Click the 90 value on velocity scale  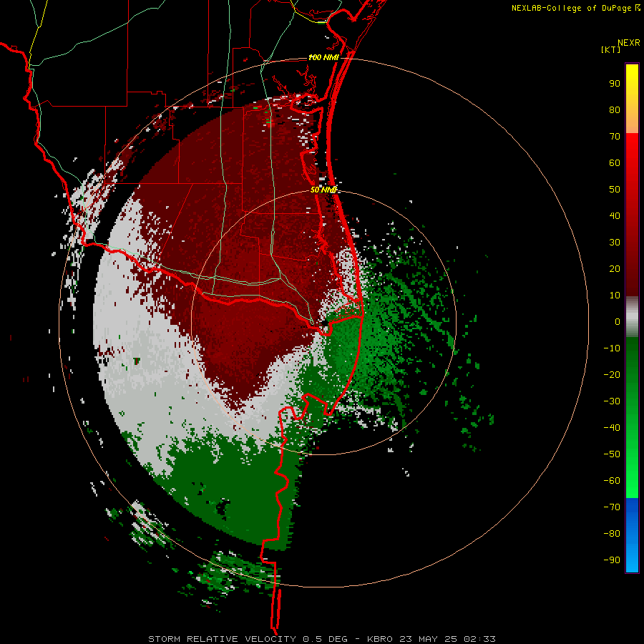point(615,84)
